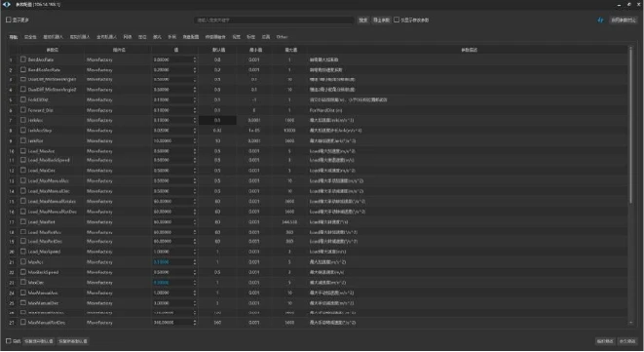
Task: Select the Load_MaxManualAcc parameter name
Action: coord(48,181)
